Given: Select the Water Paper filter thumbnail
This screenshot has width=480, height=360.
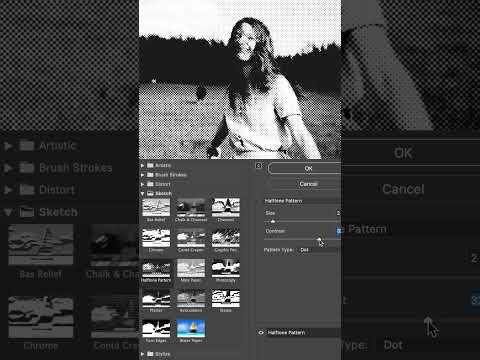Looking at the screenshot, I should 191,328.
